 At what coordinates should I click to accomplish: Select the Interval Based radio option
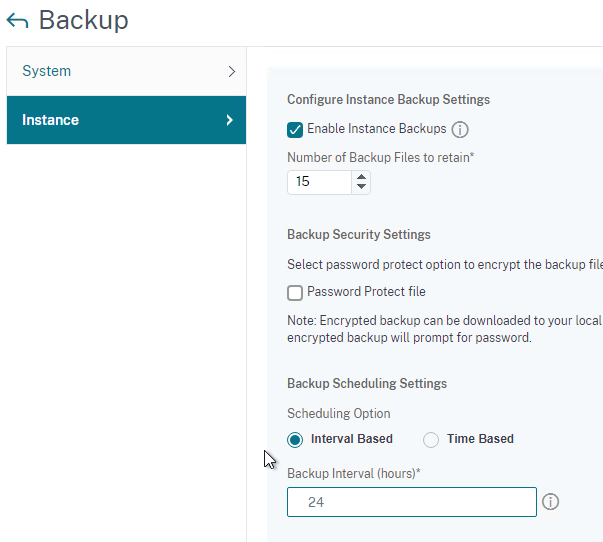[295, 440]
